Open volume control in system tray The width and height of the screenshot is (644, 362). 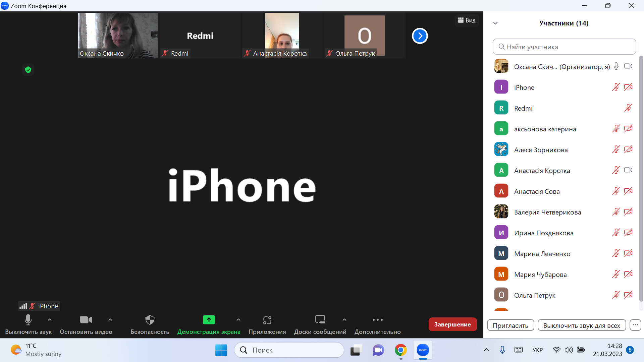569,350
